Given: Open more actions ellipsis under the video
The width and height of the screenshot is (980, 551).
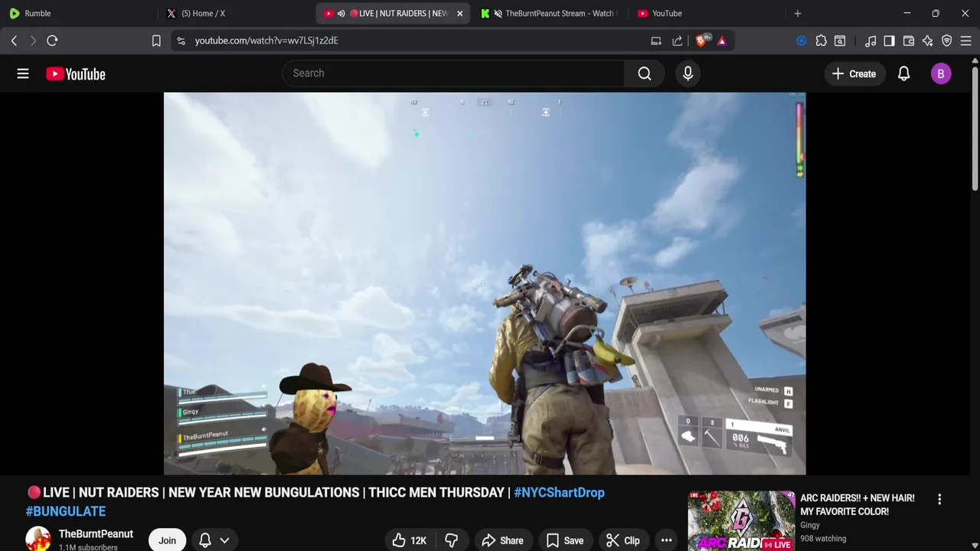Looking at the screenshot, I should pos(666,540).
